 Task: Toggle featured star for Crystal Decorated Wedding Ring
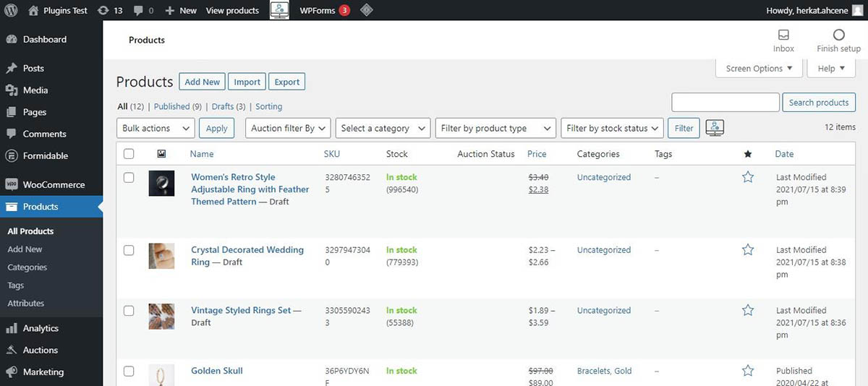point(748,250)
